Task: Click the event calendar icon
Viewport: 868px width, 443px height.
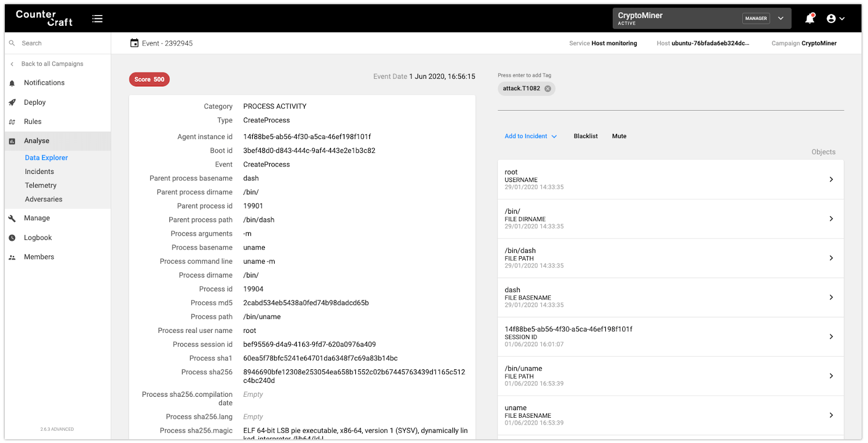Action: [134, 43]
